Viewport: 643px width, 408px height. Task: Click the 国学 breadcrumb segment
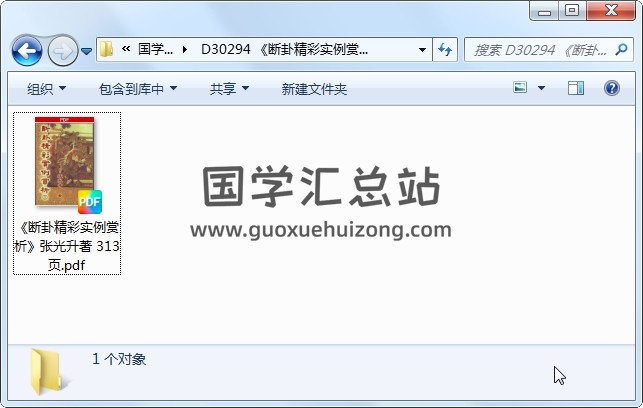click(x=155, y=50)
